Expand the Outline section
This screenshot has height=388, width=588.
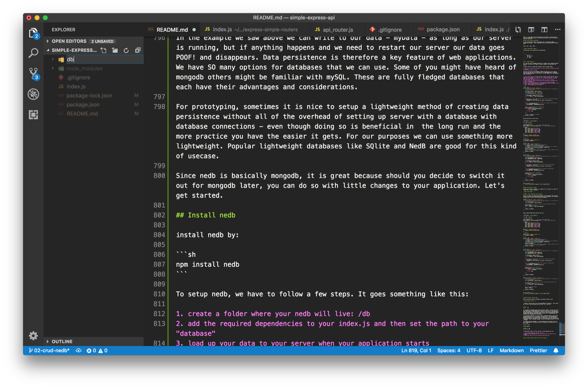click(62, 341)
